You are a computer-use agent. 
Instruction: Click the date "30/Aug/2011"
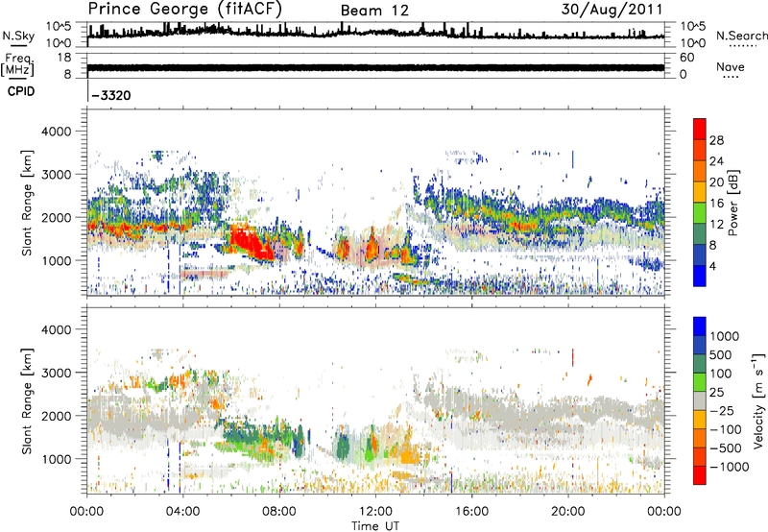tap(612, 10)
